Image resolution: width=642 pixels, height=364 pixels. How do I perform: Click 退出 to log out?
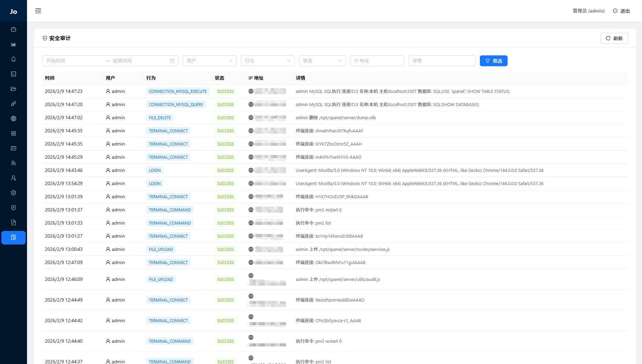click(x=621, y=11)
